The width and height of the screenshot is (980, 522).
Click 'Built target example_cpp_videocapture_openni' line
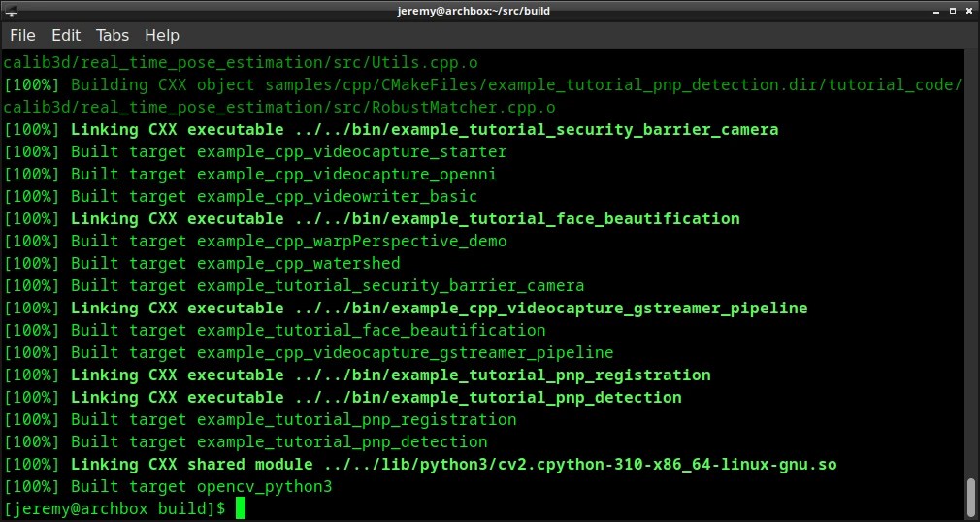click(250, 174)
